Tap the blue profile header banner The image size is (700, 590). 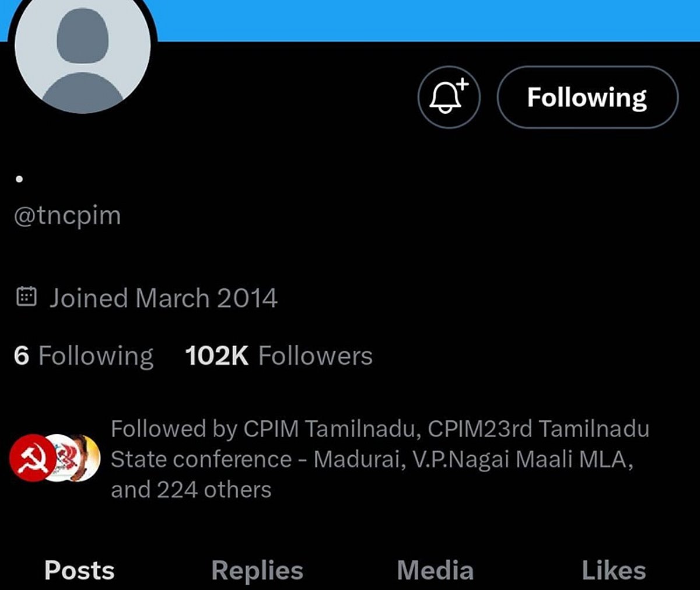[x=408, y=20]
